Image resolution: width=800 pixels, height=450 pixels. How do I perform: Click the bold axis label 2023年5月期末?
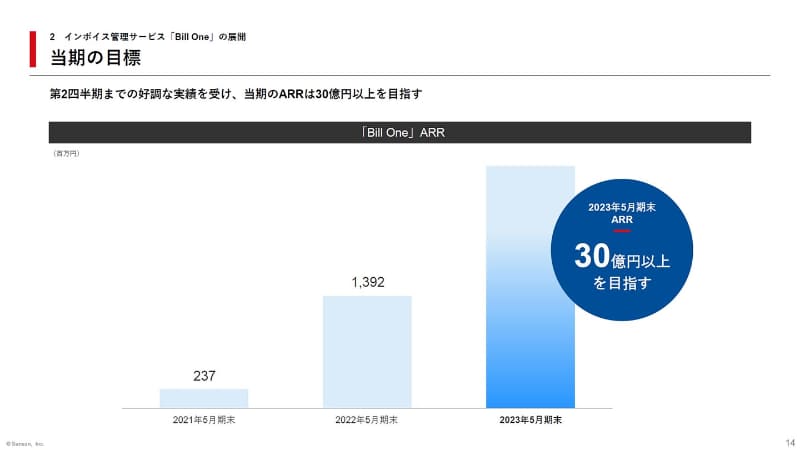click(531, 420)
